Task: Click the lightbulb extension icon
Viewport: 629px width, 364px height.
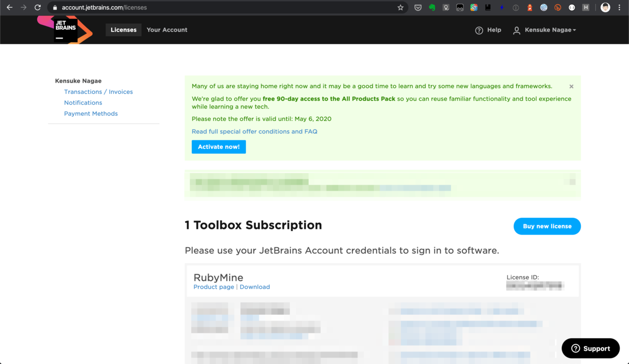Action: [x=446, y=7]
